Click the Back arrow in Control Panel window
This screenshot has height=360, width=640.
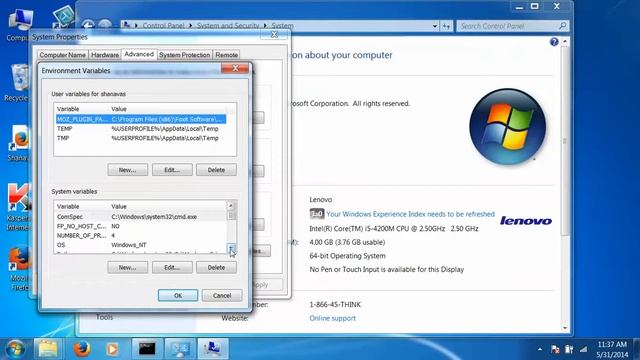(88, 25)
